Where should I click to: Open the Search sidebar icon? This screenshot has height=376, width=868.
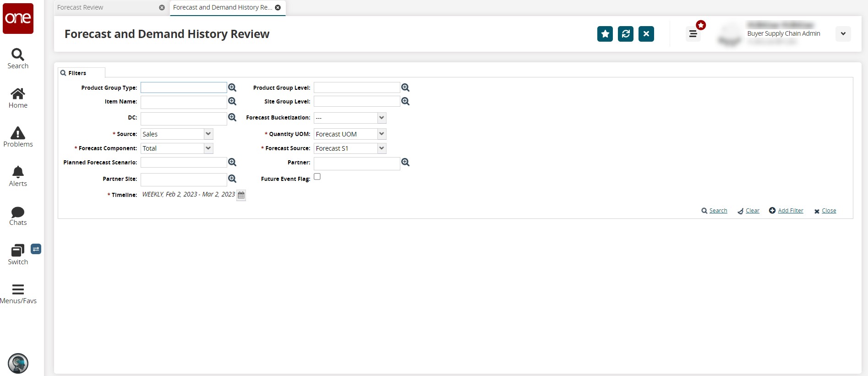pyautogui.click(x=18, y=59)
